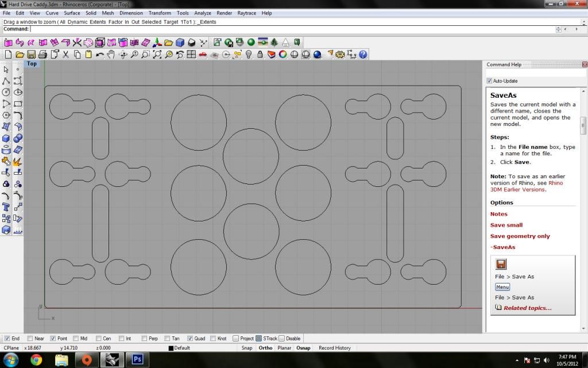The image size is (588, 368).
Task: Open Help with the question mark icon
Action: [x=363, y=55]
